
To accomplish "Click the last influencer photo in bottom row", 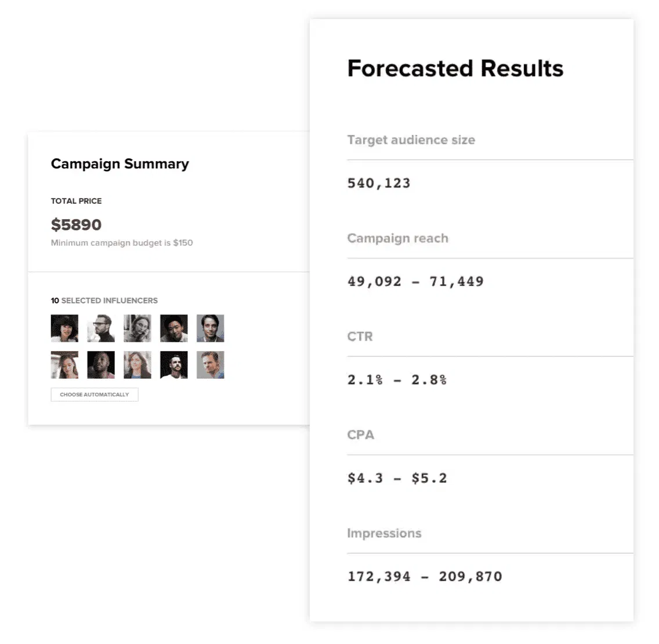I will pyautogui.click(x=210, y=365).
